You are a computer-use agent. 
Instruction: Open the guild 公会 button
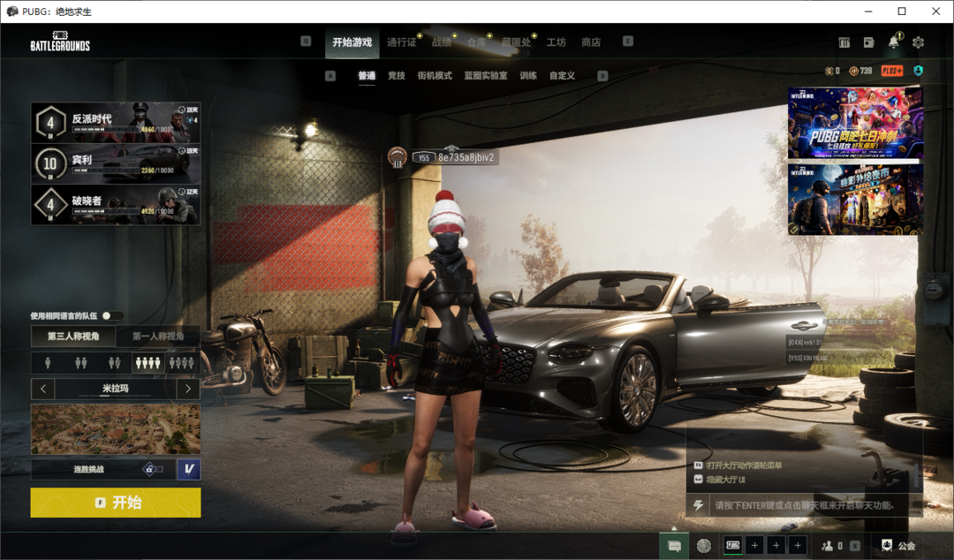(x=898, y=545)
